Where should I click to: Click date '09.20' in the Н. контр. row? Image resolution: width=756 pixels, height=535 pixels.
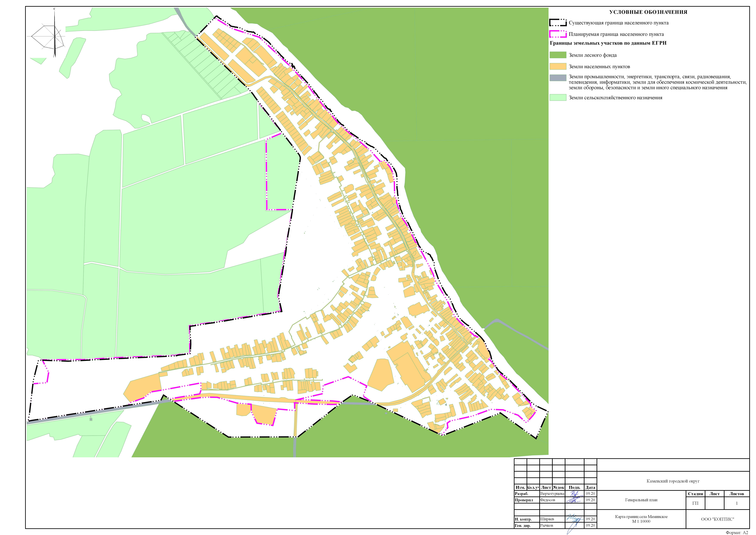click(590, 519)
